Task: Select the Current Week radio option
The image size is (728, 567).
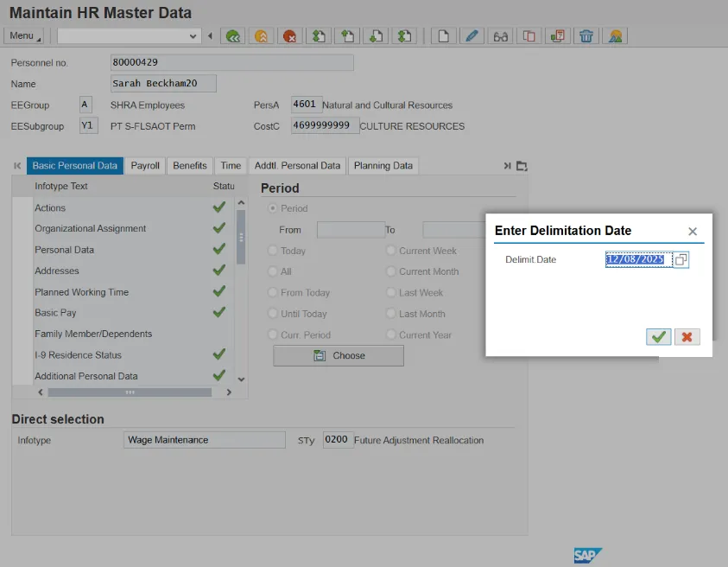Action: (x=391, y=251)
